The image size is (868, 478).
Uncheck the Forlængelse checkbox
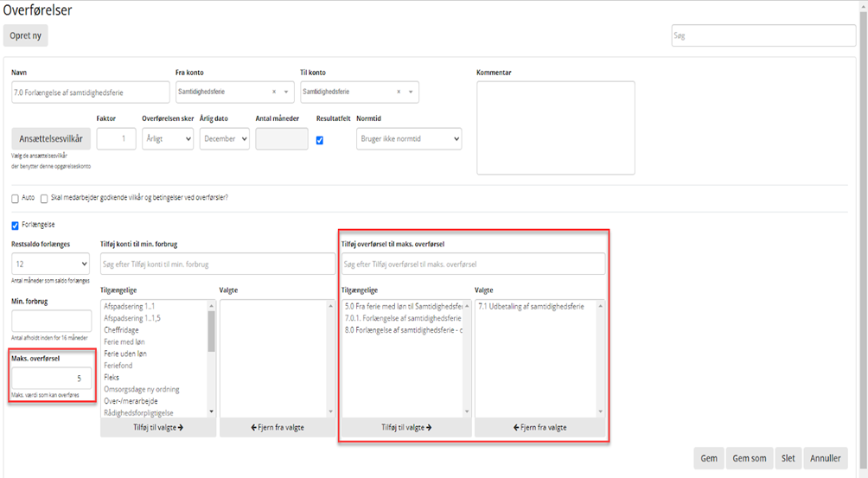(16, 226)
